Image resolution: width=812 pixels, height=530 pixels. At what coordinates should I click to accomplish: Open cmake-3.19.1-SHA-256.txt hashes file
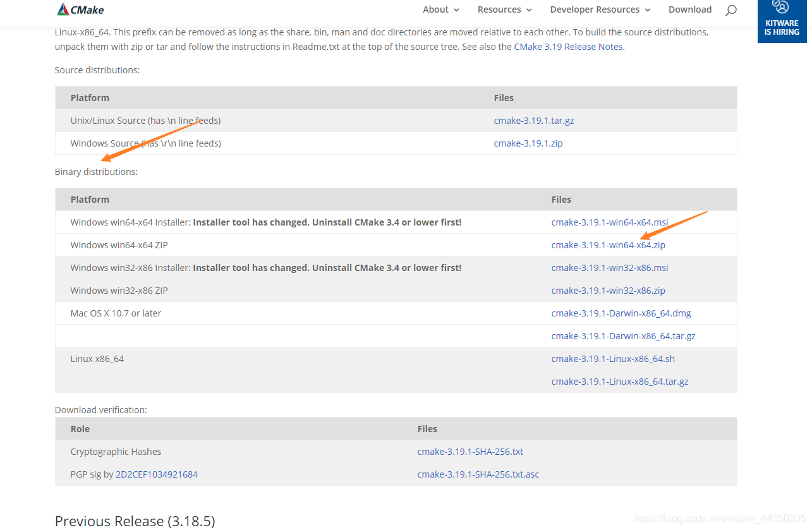[470, 452]
